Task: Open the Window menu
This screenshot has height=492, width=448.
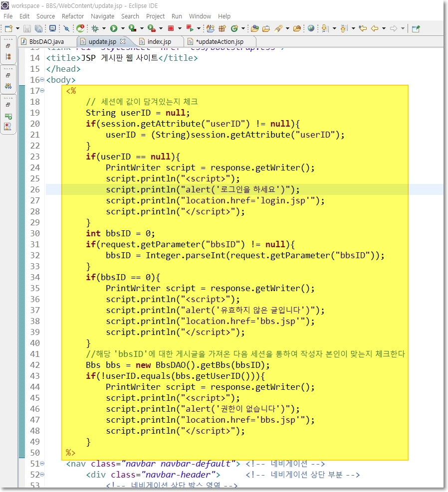Action: (x=200, y=16)
